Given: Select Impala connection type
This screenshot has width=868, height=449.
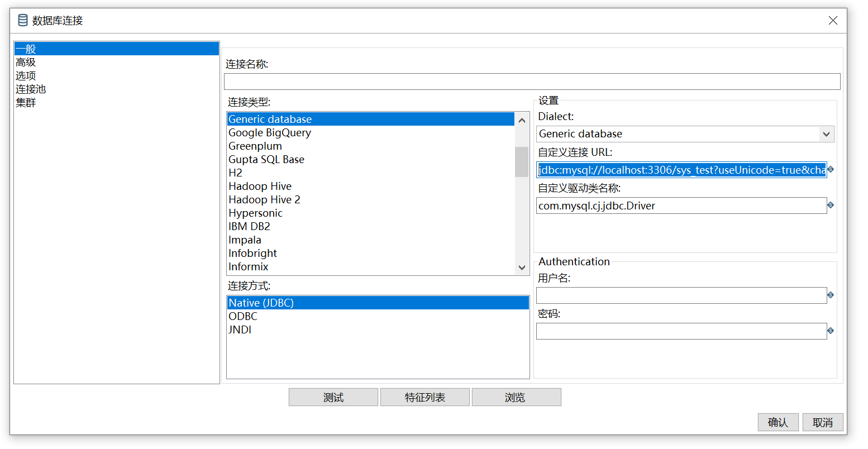Looking at the screenshot, I should point(371,240).
